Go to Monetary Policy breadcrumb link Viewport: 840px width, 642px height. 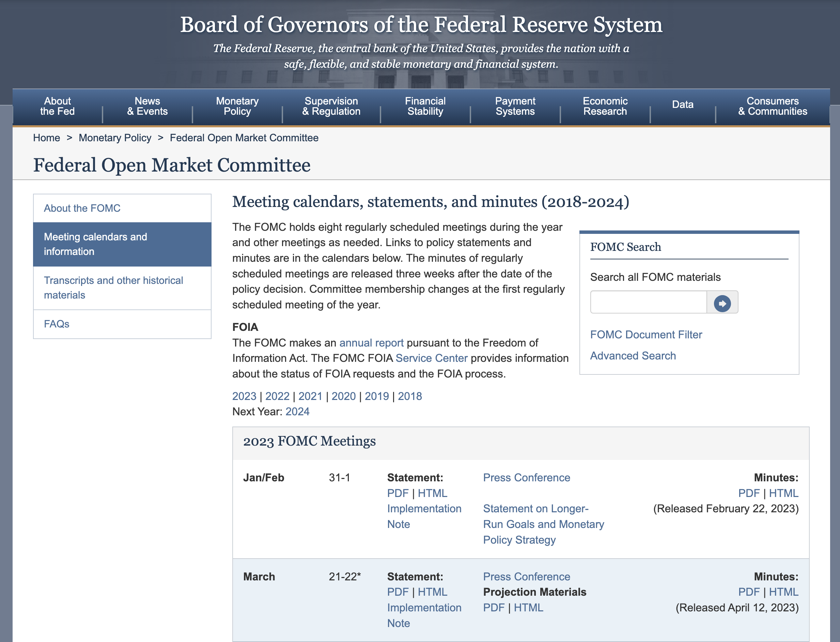click(115, 138)
